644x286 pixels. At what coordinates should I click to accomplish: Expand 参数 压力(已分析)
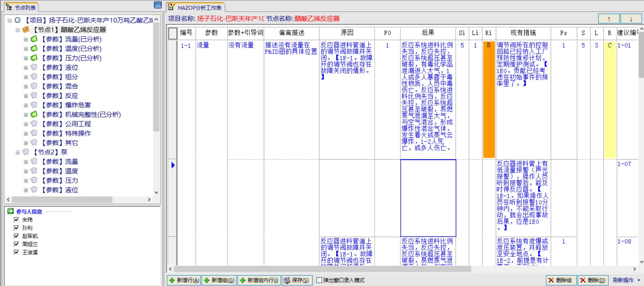(x=26, y=58)
